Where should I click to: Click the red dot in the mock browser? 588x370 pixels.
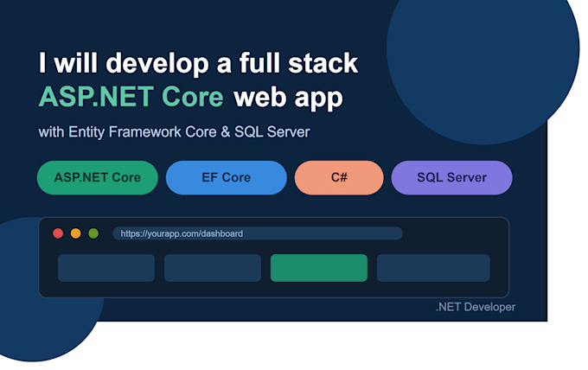tap(58, 233)
